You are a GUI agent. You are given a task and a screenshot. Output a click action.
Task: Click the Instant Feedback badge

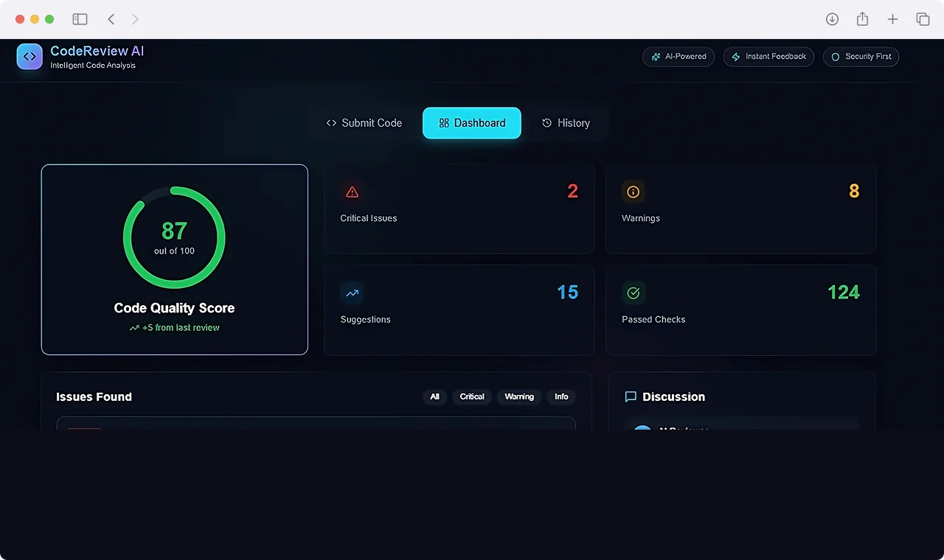point(768,57)
